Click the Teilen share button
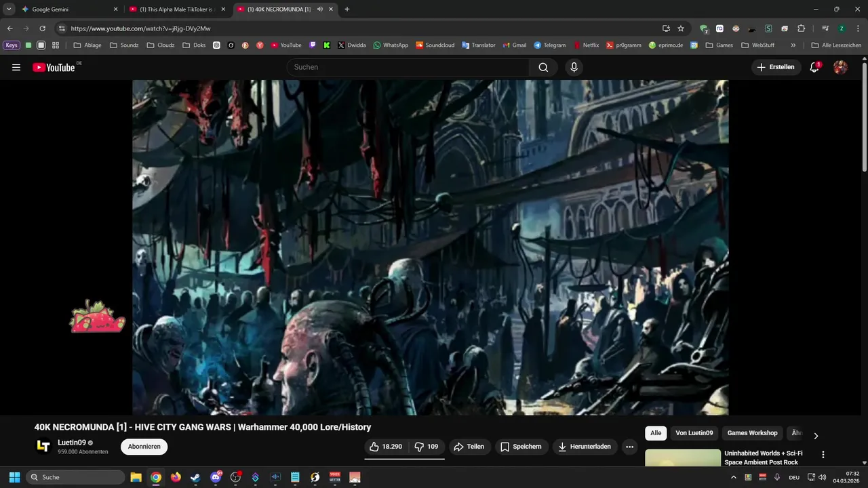 point(469,447)
